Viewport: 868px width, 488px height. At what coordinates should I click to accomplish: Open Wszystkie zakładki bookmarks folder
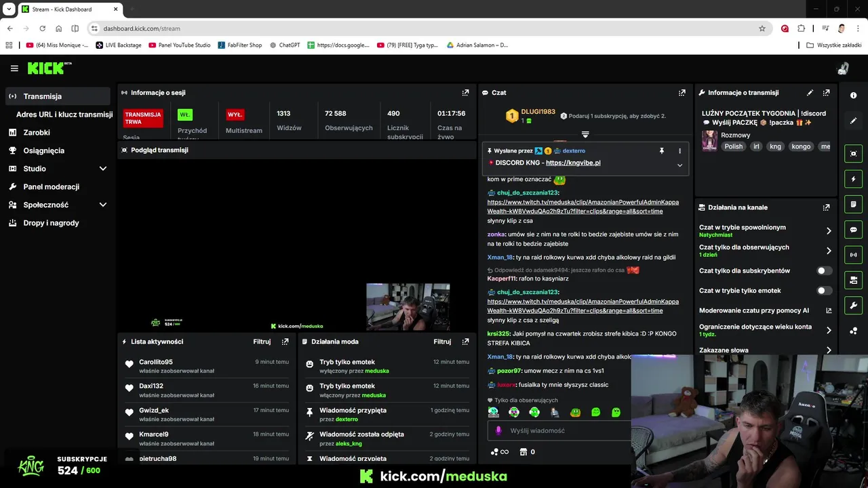coord(833,45)
